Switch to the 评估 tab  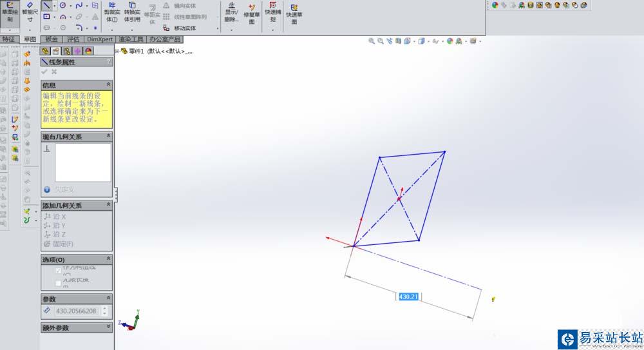coord(73,39)
